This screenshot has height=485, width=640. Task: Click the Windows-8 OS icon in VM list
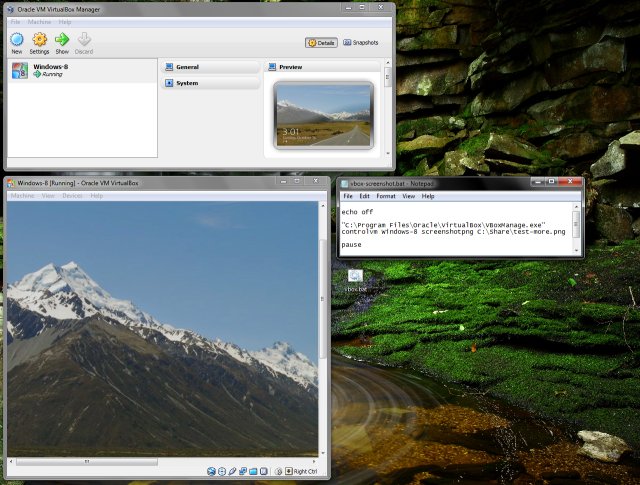tap(20, 71)
